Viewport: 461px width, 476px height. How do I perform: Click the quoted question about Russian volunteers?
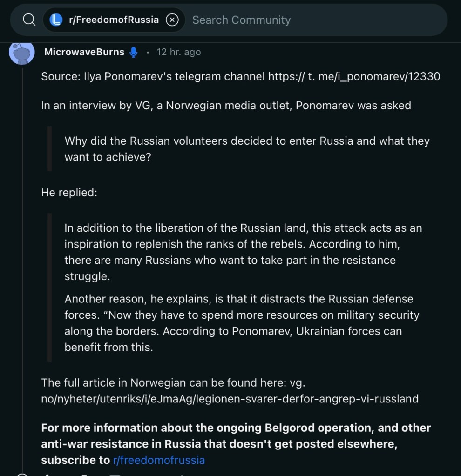pyautogui.click(x=247, y=148)
